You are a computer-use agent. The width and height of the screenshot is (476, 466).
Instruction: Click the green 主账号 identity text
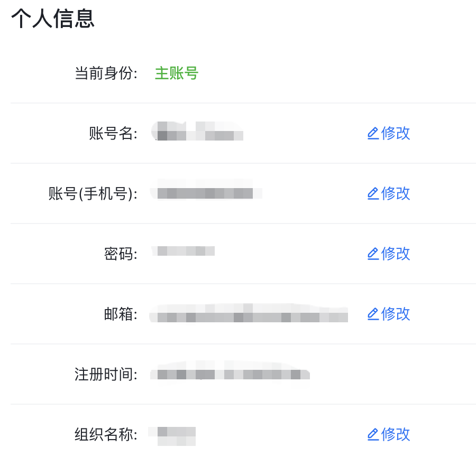click(176, 73)
